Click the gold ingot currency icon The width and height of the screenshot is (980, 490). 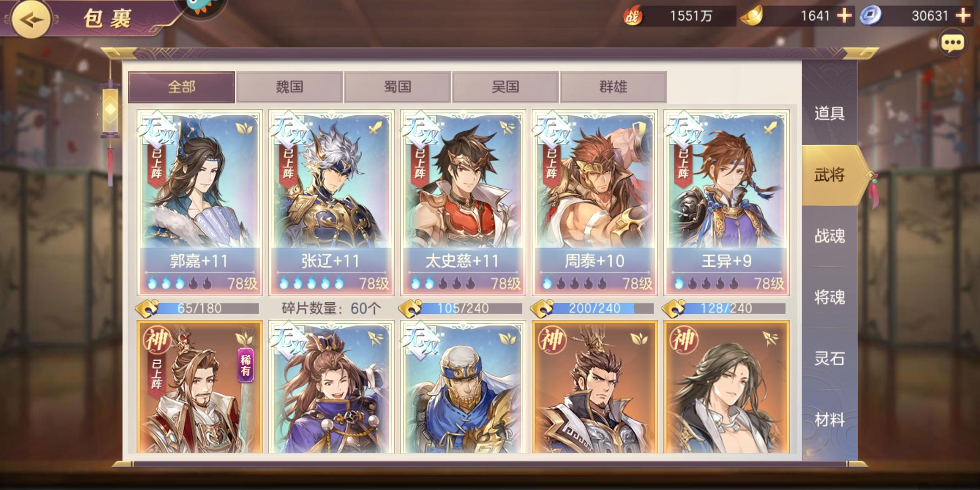(x=751, y=16)
